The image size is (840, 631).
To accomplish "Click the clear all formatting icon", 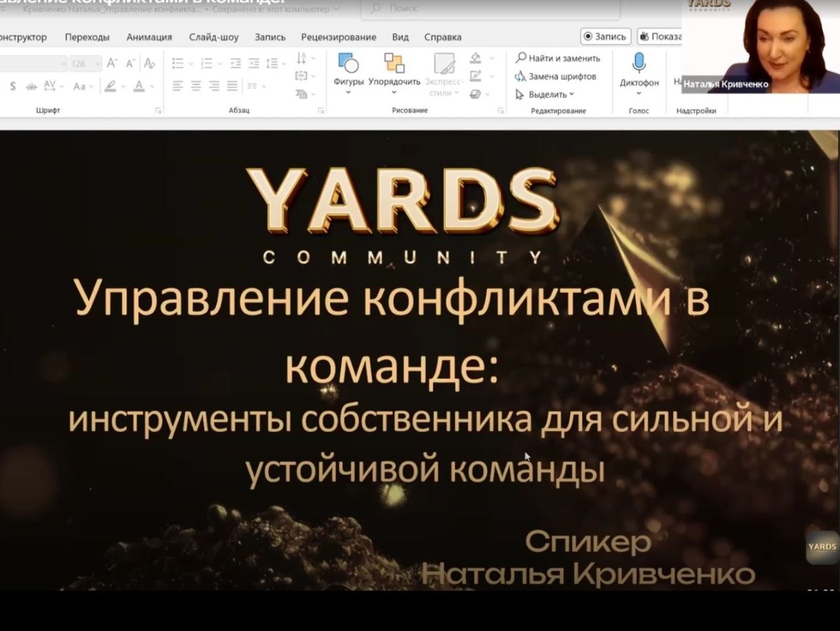I will click(x=149, y=63).
